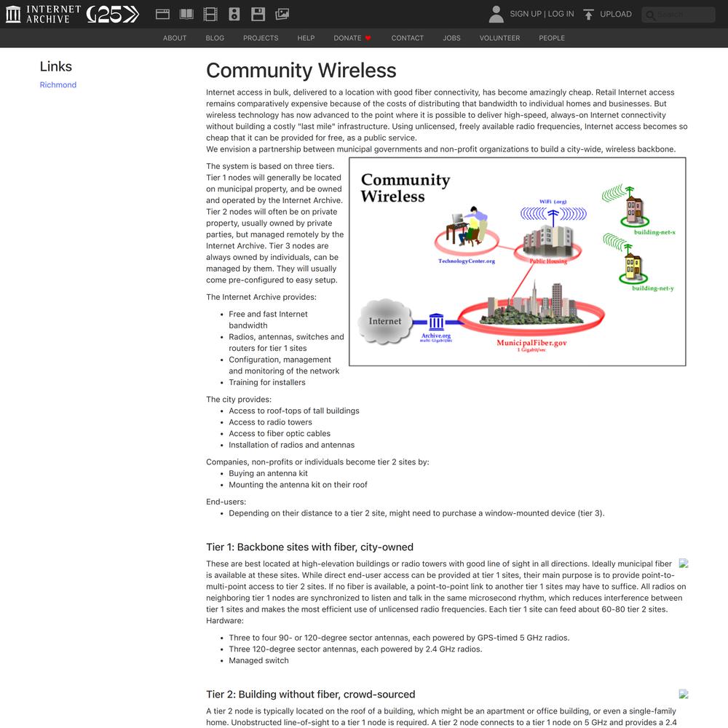Click the broken image icon beside Tier 1
Screen dimensions: 728x728
tap(684, 563)
